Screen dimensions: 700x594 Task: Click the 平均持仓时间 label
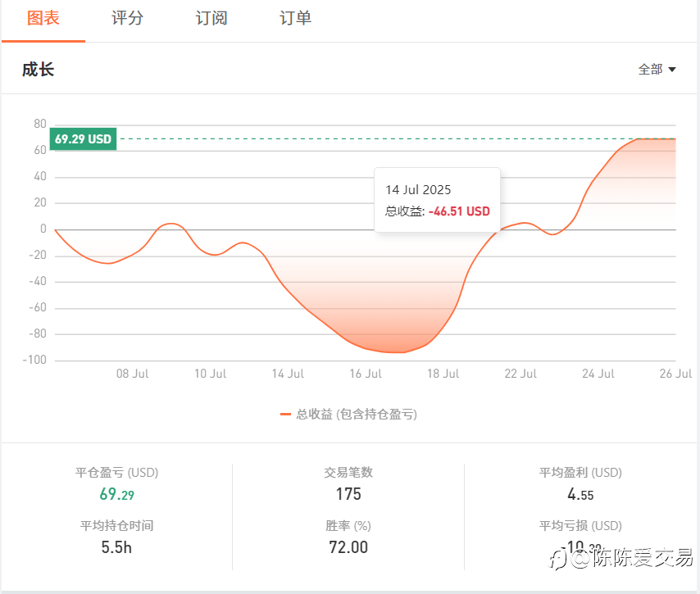pyautogui.click(x=117, y=525)
